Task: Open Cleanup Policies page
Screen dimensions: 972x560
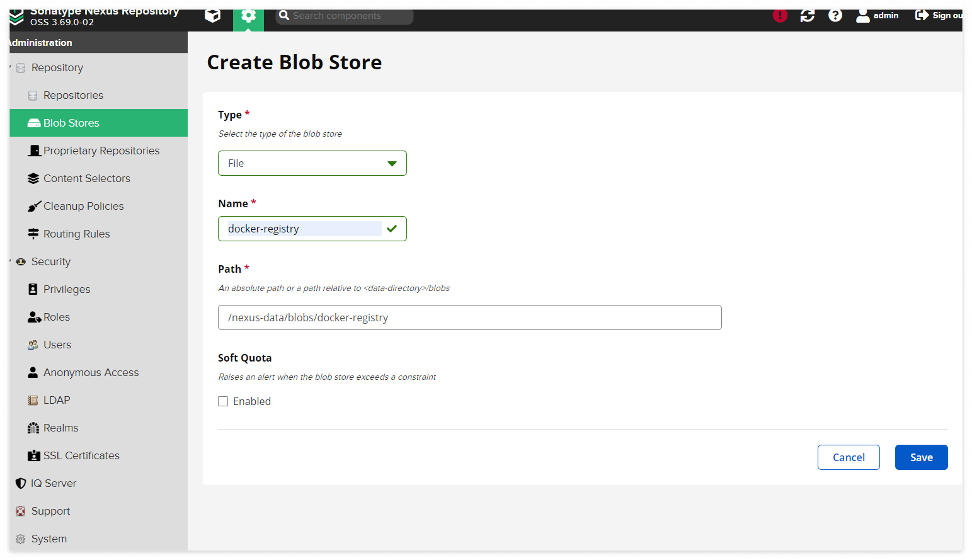Action: click(84, 206)
